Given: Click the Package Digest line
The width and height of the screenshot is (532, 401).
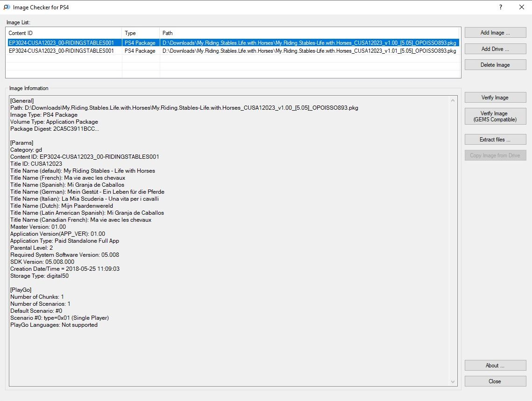Looking at the screenshot, I should [55, 129].
